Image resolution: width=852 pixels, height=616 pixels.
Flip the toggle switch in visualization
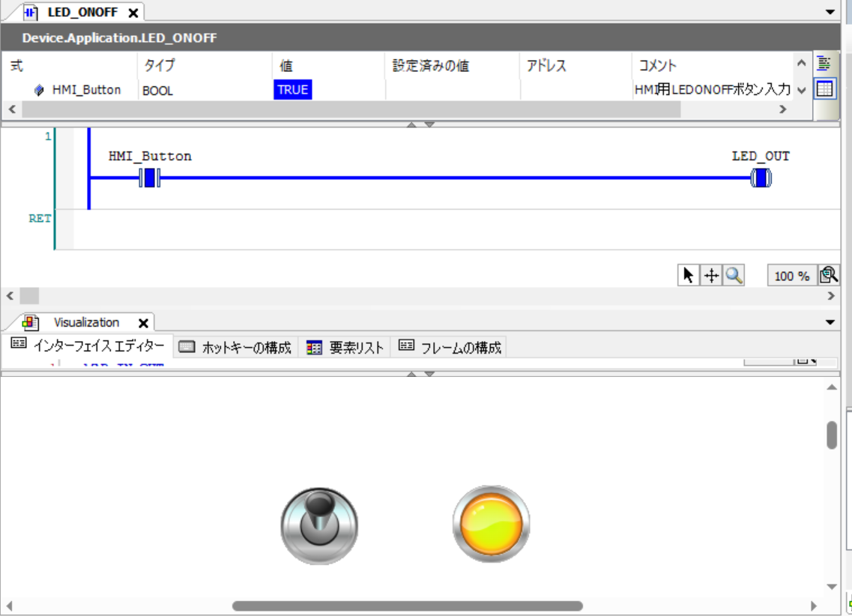[319, 525]
